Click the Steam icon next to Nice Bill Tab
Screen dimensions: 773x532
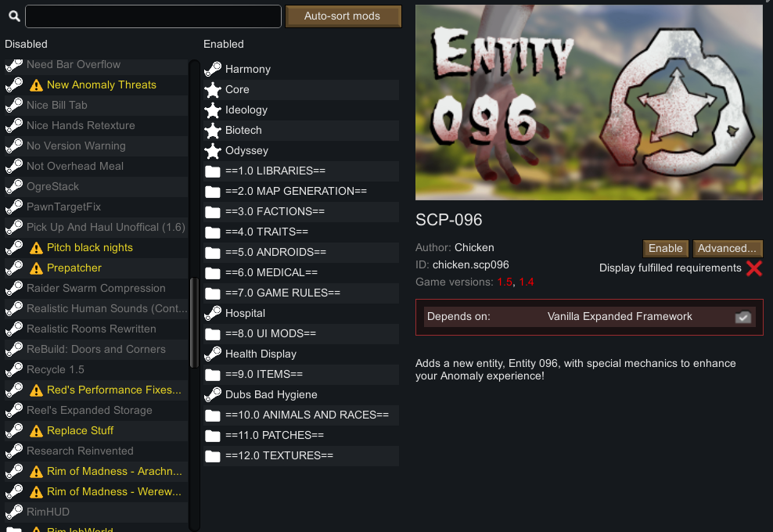point(14,105)
